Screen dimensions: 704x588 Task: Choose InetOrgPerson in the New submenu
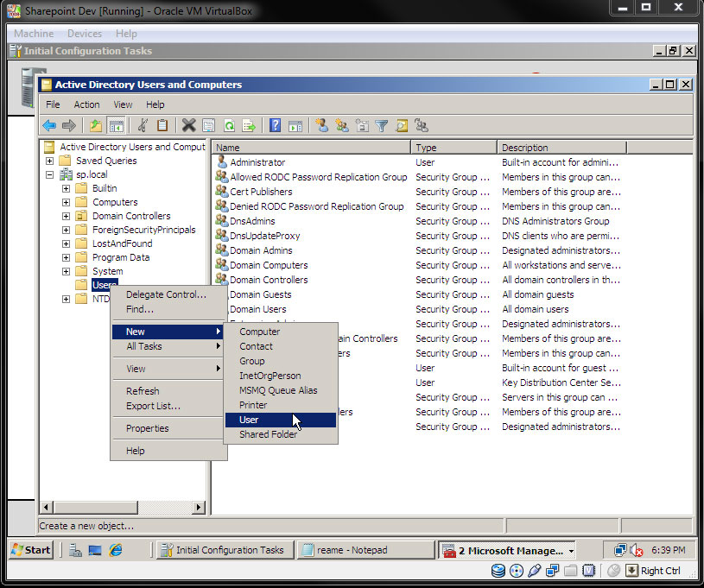pos(281,376)
